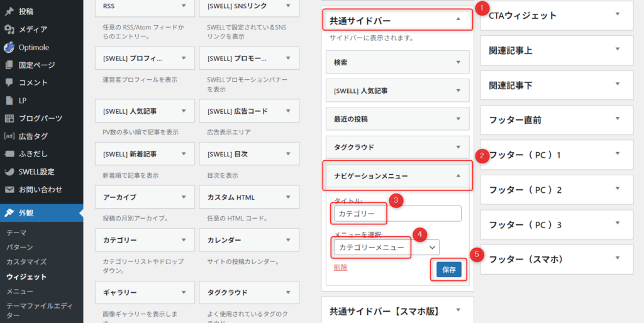Expand the フッター直前 widget area
644x323 pixels.
618,119
